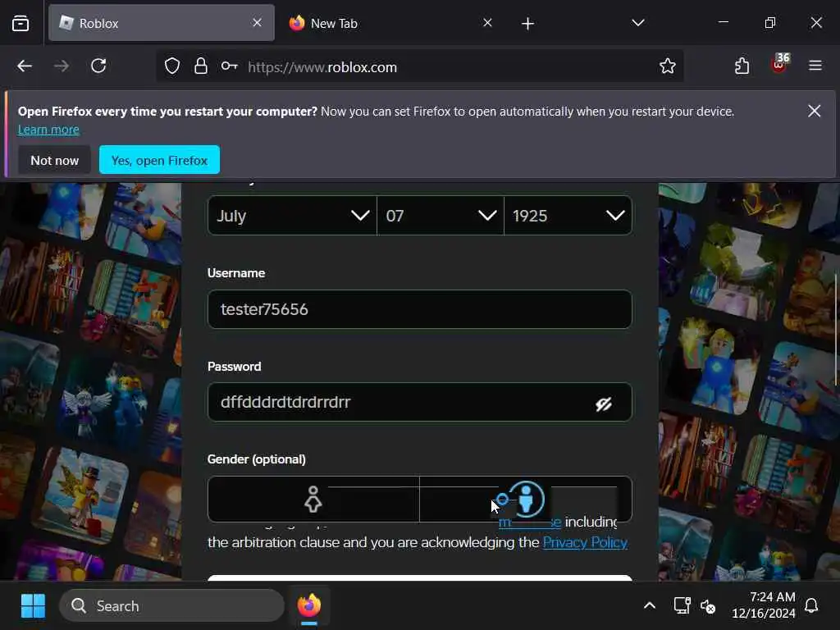The image size is (840, 630).
Task: Switch to the Roblox tab
Action: 161,23
